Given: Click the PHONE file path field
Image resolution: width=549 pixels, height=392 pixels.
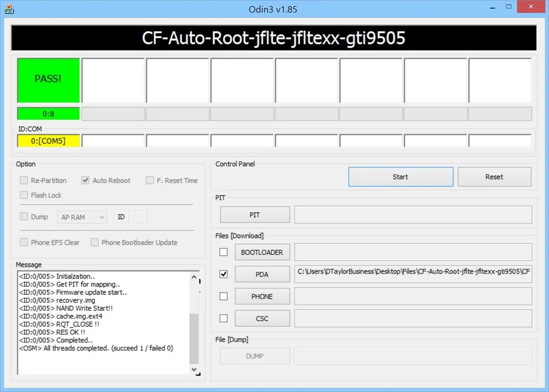Looking at the screenshot, I should [413, 296].
